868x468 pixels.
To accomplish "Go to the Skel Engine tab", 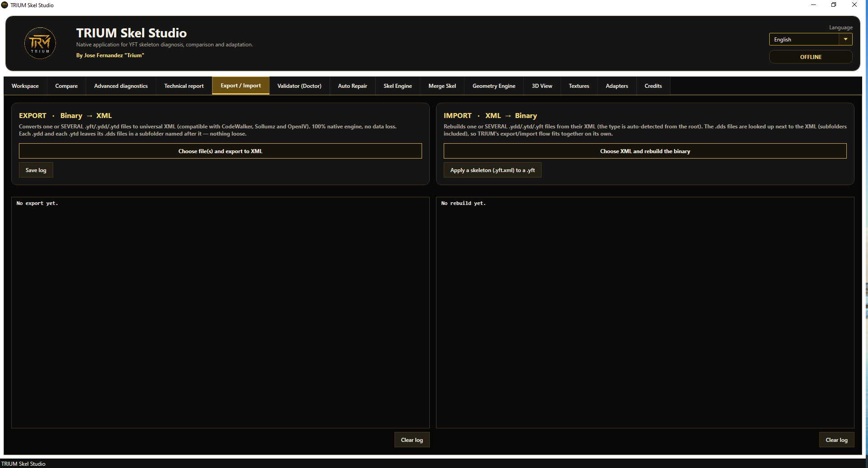I will tap(398, 86).
